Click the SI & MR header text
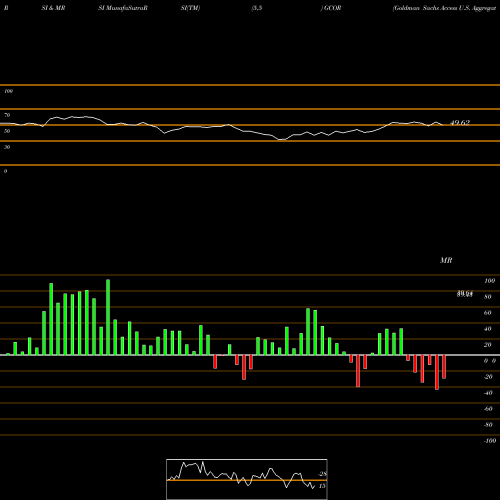Viewport: 500px width, 500px height. click(53, 8)
